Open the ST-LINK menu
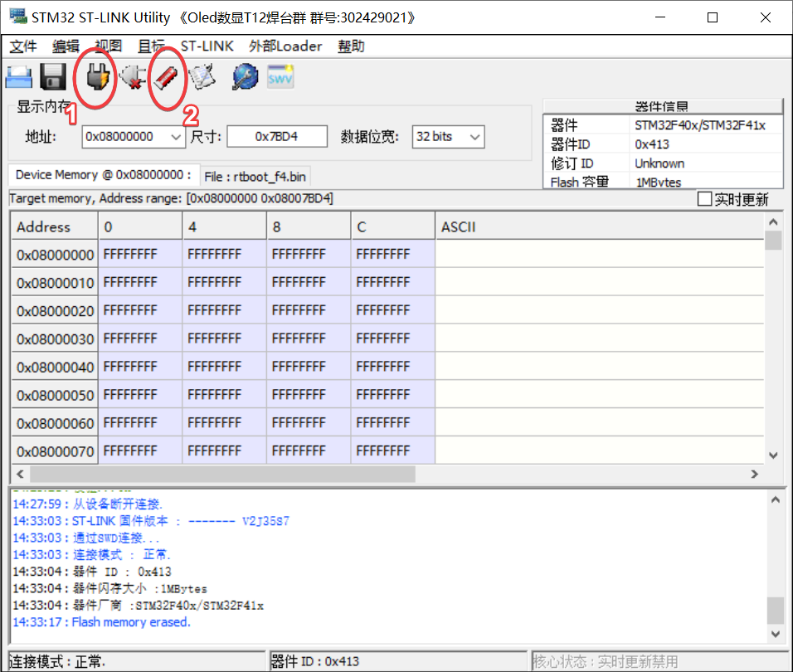The width and height of the screenshot is (793, 672). click(x=207, y=46)
